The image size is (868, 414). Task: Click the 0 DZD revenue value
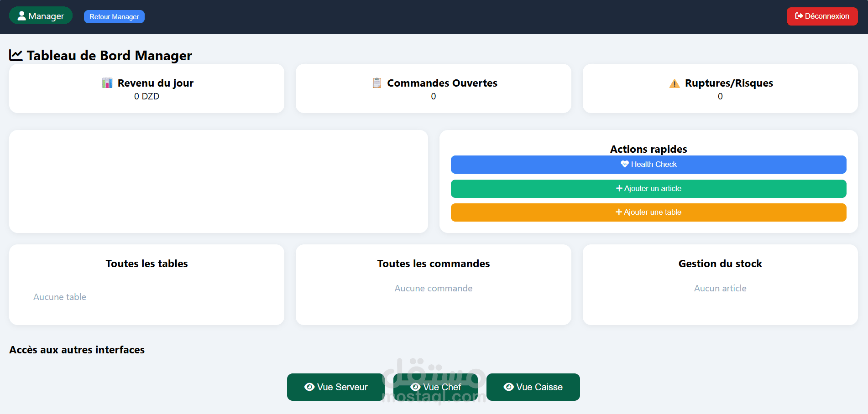click(x=146, y=96)
